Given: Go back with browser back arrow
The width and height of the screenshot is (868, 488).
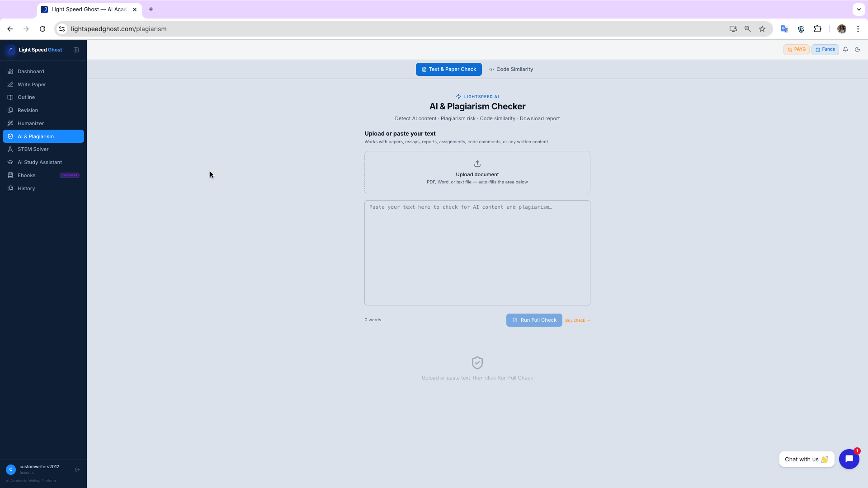Looking at the screenshot, I should pyautogui.click(x=10, y=29).
